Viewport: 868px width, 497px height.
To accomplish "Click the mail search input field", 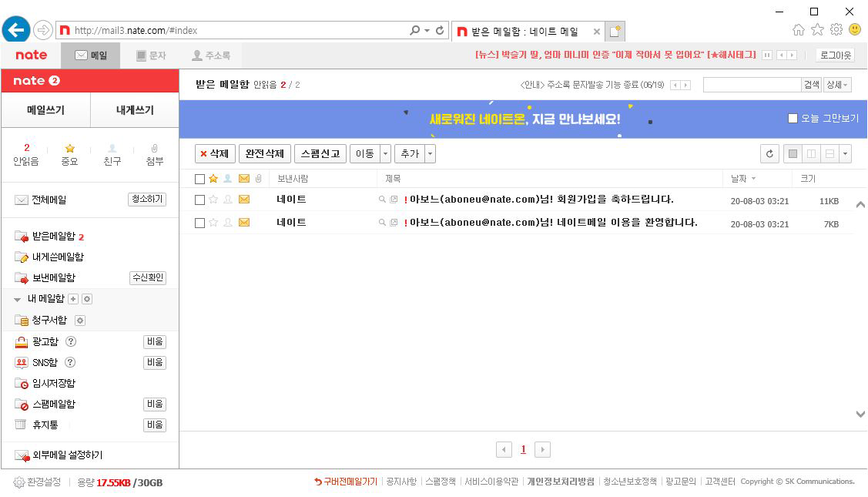I will (x=752, y=85).
